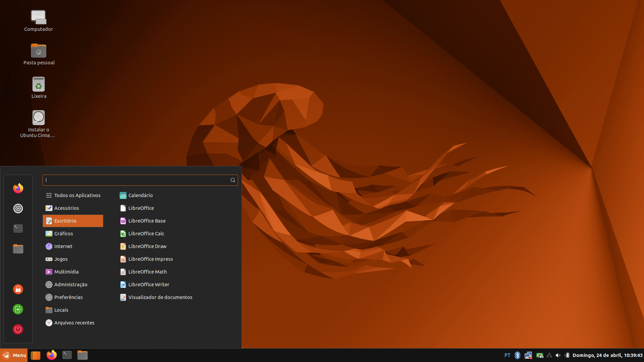Focus the menu search field
The height and width of the screenshot is (362, 644).
point(140,180)
